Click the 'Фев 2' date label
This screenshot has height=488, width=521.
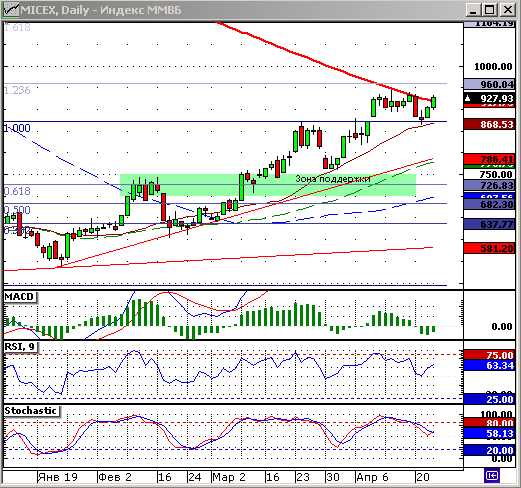coord(115,477)
